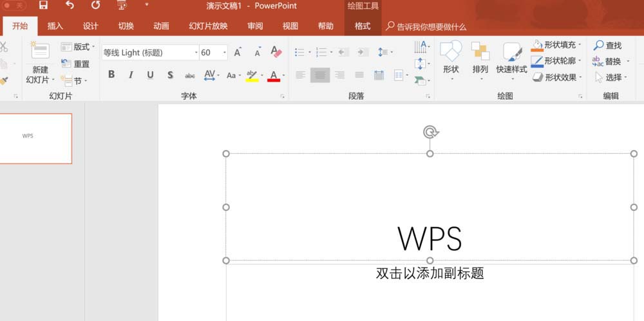Open align text vertical options
The width and height of the screenshot is (644, 321).
tap(422, 64)
